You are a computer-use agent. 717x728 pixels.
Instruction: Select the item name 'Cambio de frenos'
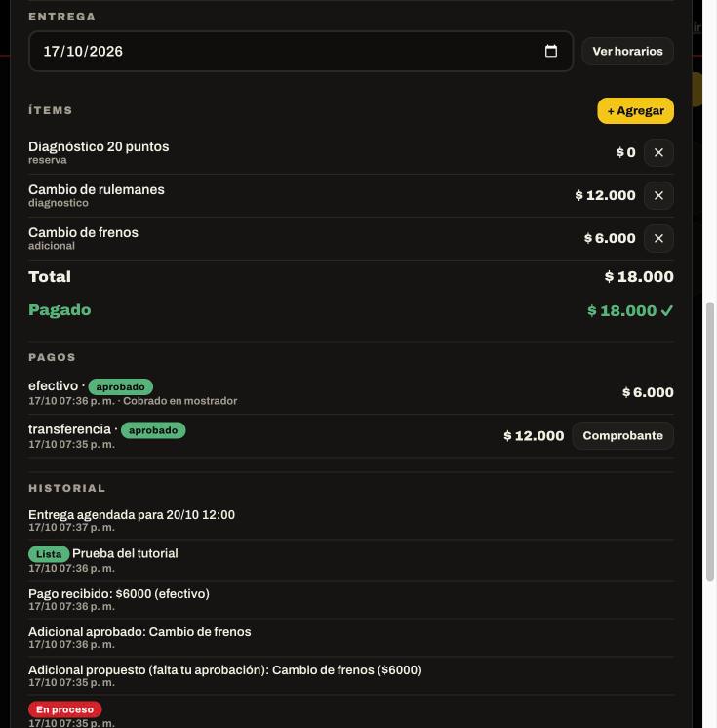coord(83,232)
